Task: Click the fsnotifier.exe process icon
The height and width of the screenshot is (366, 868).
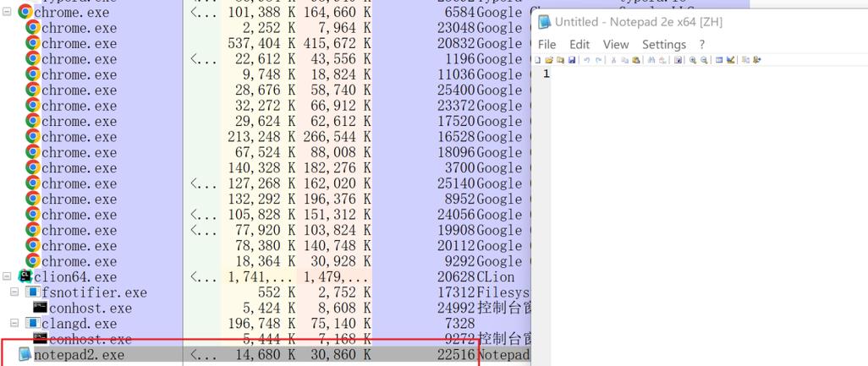Action: (x=33, y=292)
